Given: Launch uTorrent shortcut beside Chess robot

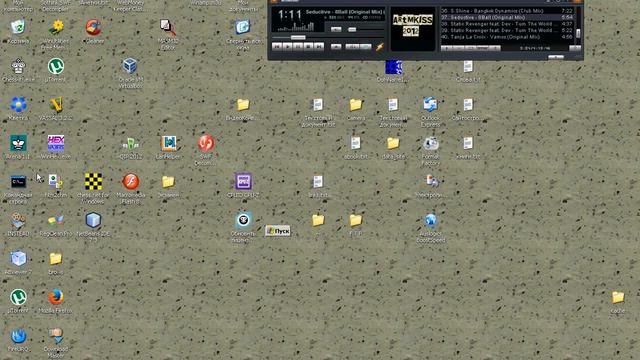Looking at the screenshot, I should coord(56,66).
